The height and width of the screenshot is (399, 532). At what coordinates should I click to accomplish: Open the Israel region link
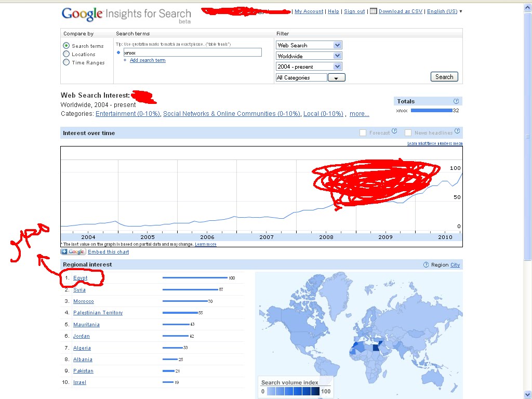pyautogui.click(x=79, y=382)
